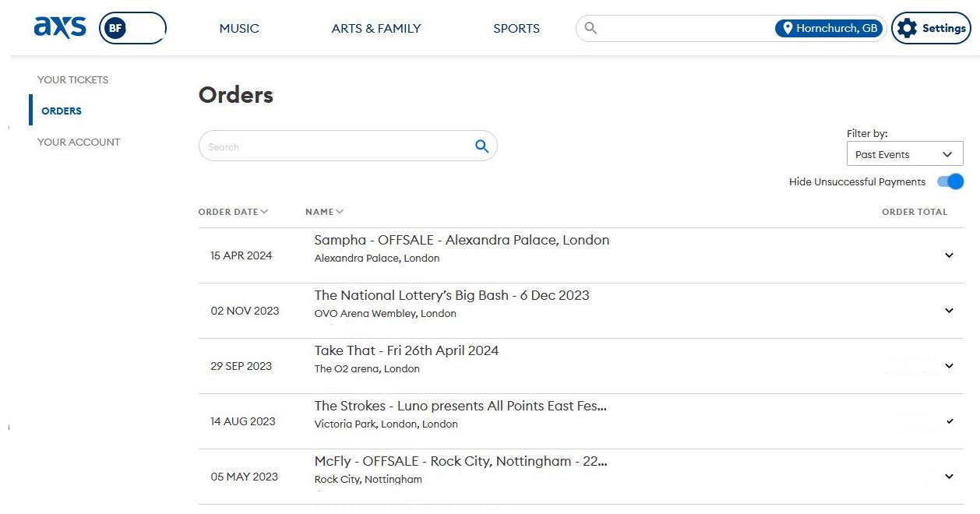Viewport: 980px width, 514px height.
Task: Click the 29 SEP 2023 order date
Action: (241, 366)
